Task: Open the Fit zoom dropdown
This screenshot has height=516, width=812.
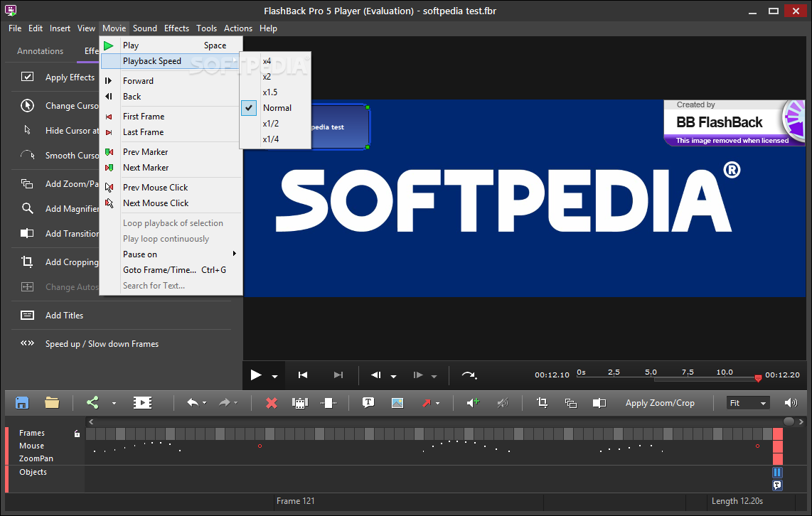Action: pyautogui.click(x=749, y=403)
